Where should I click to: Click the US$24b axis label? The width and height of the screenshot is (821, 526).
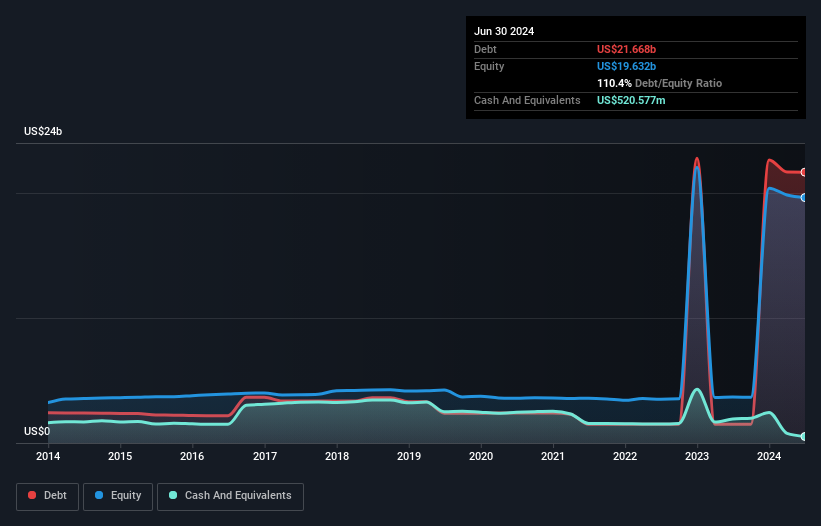(x=43, y=131)
